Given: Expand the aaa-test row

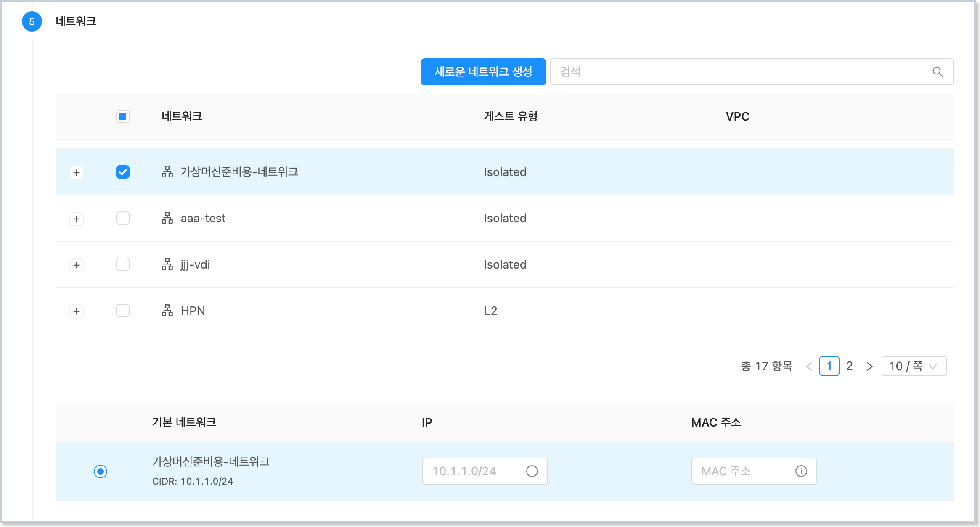Looking at the screenshot, I should pyautogui.click(x=77, y=219).
